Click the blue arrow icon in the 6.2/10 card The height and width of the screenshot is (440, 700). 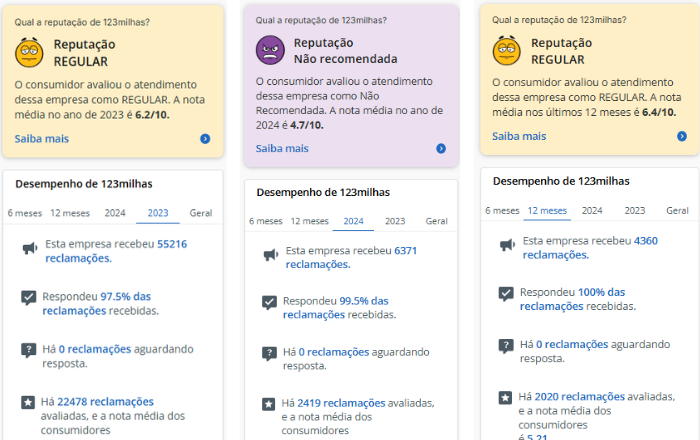[205, 139]
